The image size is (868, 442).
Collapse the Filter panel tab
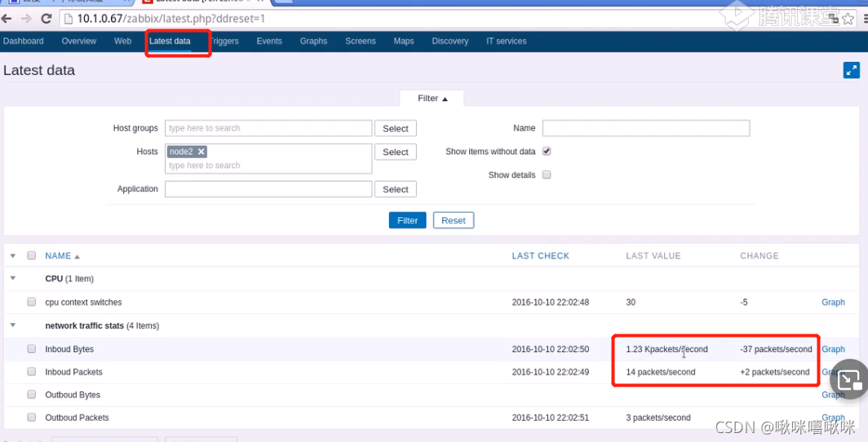(x=432, y=98)
